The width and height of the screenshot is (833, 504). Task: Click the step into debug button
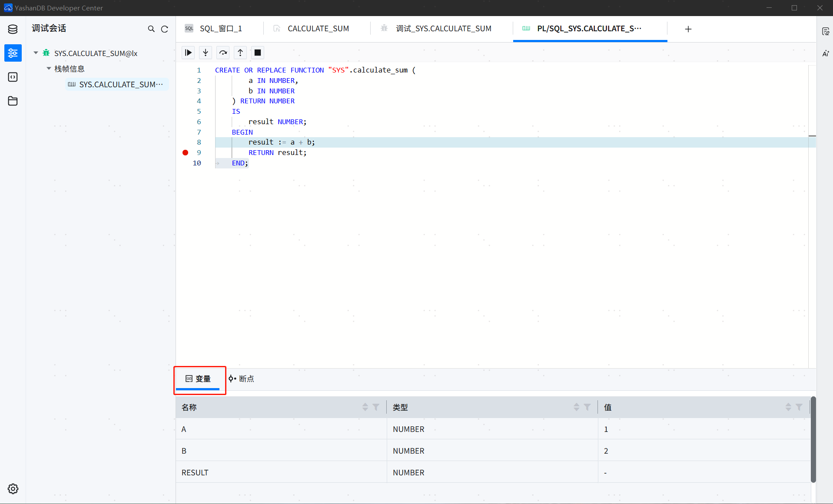pos(206,53)
